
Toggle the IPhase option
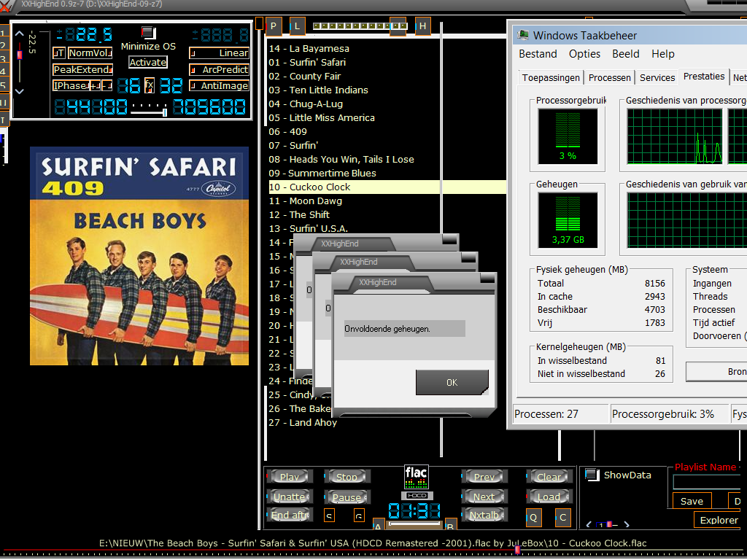(x=71, y=86)
